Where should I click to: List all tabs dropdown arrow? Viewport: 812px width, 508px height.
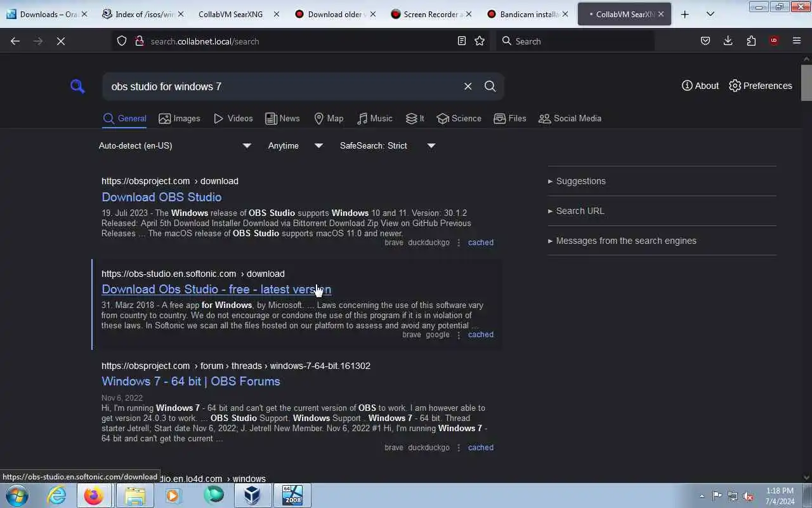pyautogui.click(x=710, y=14)
